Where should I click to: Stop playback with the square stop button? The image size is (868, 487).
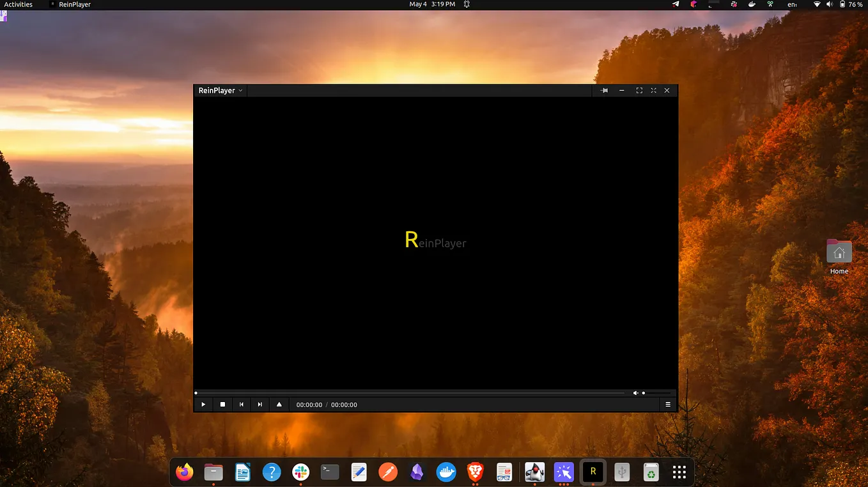pyautogui.click(x=222, y=405)
